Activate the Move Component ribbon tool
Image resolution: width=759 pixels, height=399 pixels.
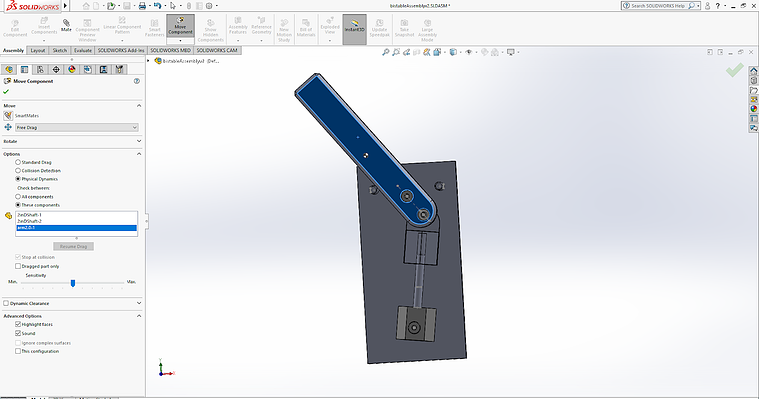[x=181, y=26]
